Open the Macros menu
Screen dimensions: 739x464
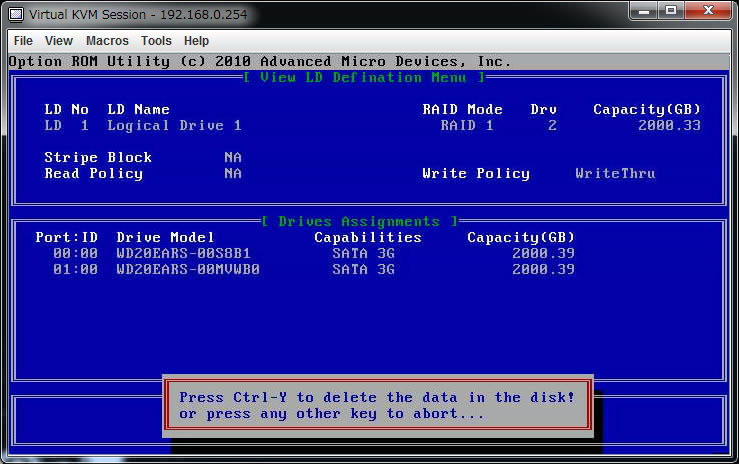[x=107, y=41]
